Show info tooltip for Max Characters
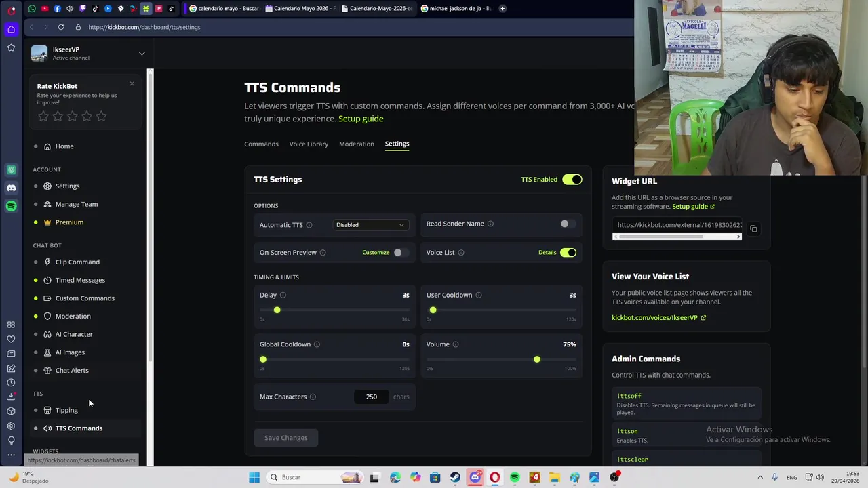 pos(313,396)
